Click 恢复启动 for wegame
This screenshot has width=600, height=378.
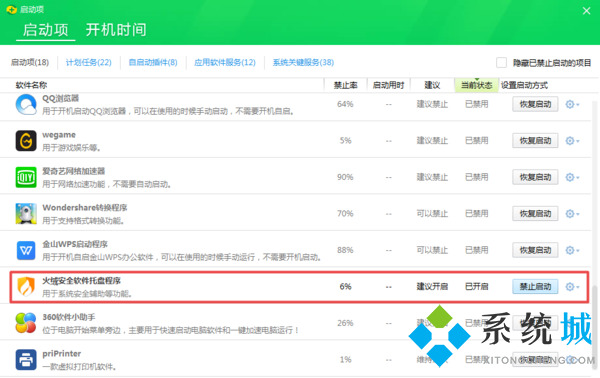pos(535,141)
